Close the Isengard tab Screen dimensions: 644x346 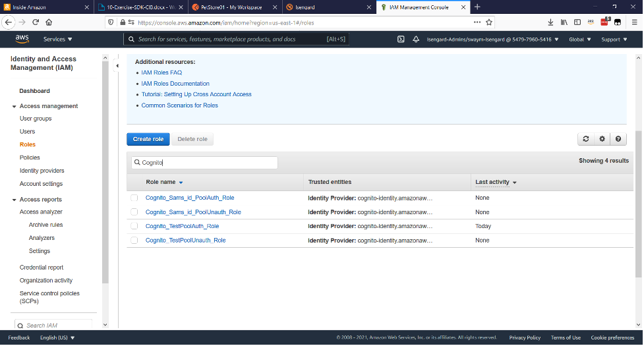click(369, 7)
